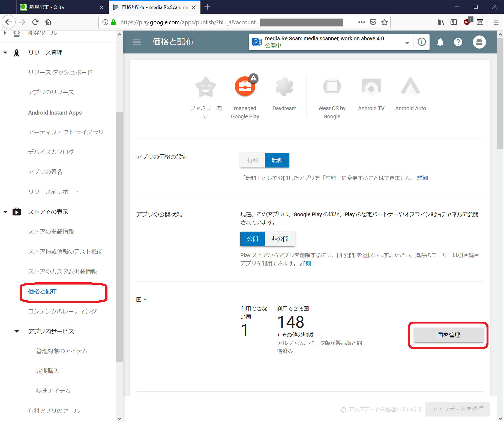Show app info circle icon

422,42
